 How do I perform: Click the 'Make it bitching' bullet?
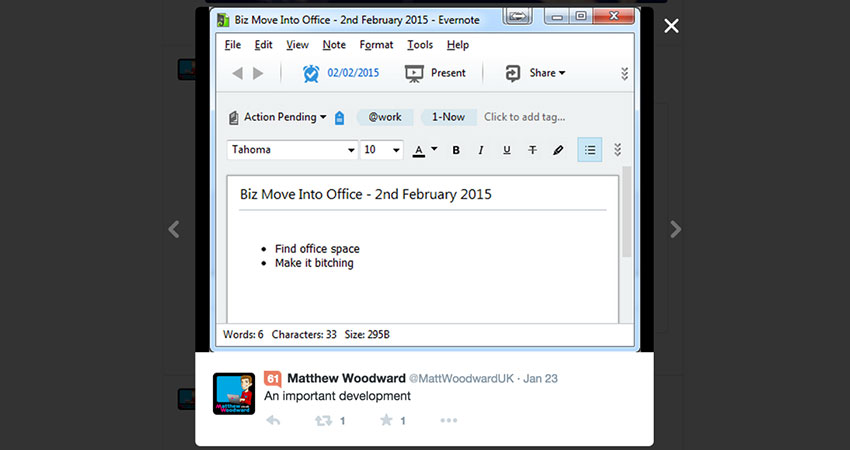click(x=314, y=263)
